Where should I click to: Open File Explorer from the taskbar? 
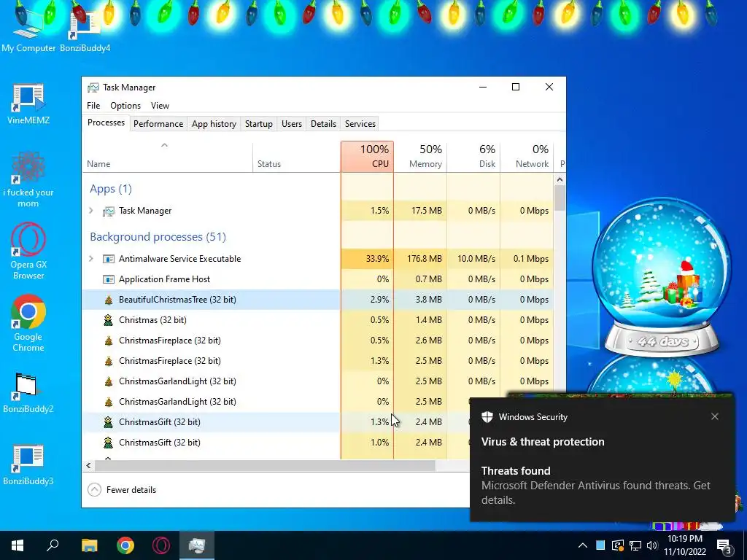click(89, 545)
